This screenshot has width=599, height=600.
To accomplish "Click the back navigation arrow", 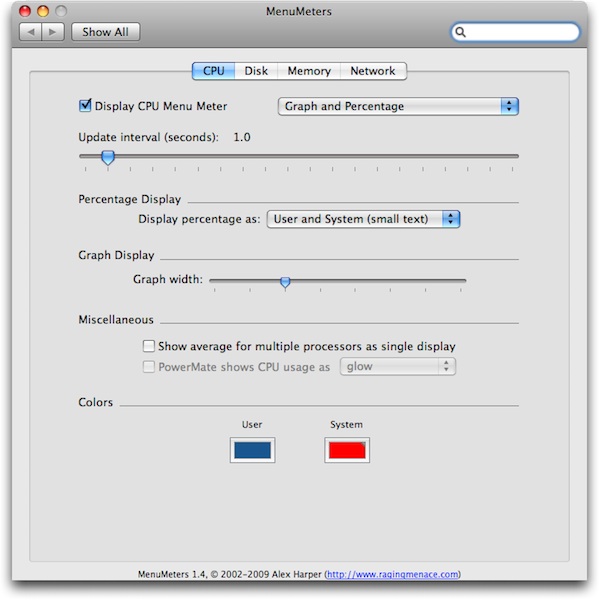I will (31, 32).
